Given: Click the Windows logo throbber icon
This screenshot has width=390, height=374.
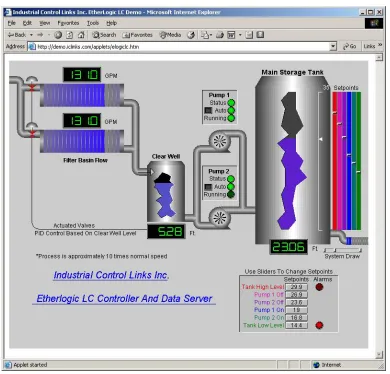Looking at the screenshot, I should tap(374, 23).
